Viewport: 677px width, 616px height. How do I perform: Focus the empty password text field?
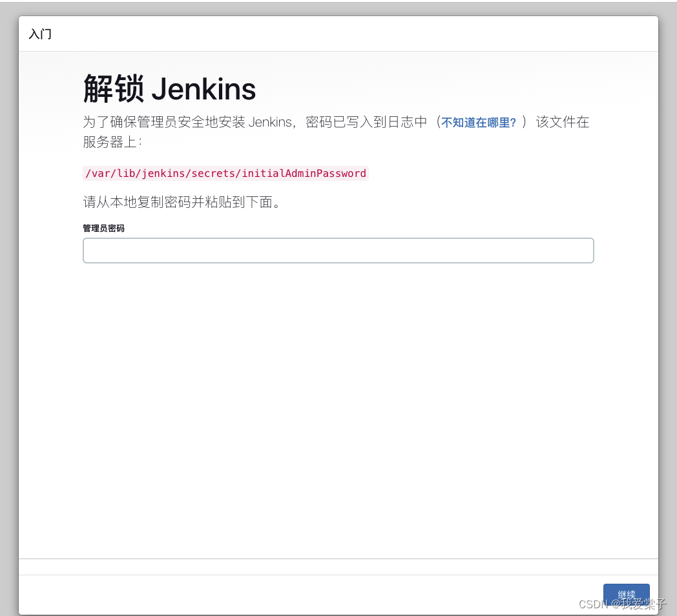click(338, 251)
